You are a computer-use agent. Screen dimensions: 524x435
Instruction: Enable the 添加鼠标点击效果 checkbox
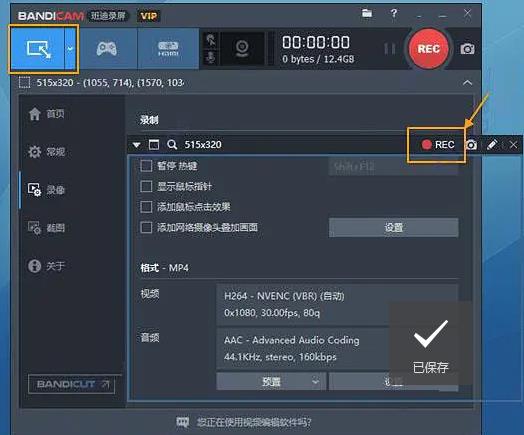coord(146,207)
